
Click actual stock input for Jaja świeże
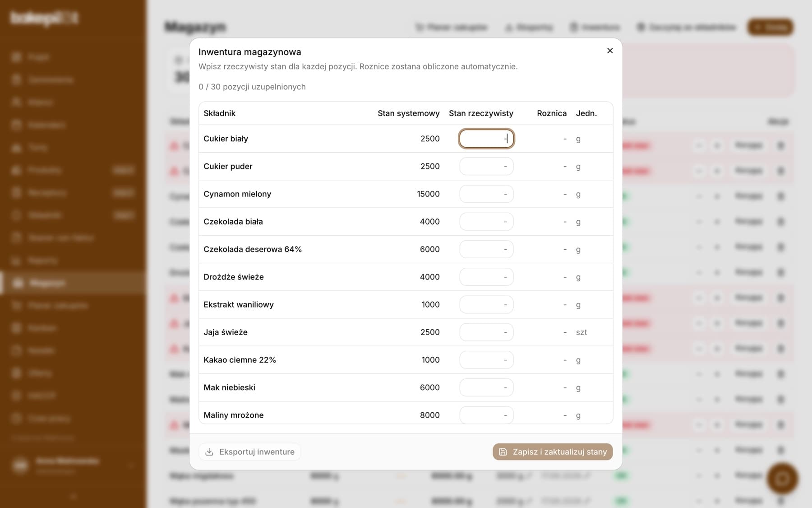[486, 332]
